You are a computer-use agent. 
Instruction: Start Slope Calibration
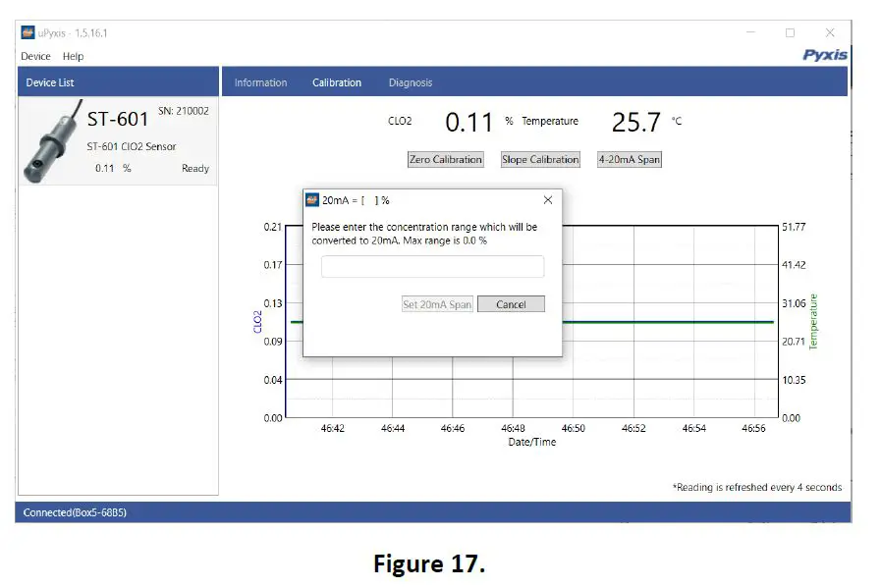coord(540,159)
